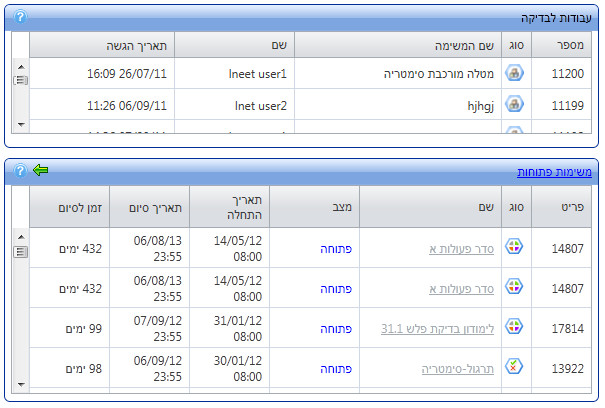Click type icon in row 13922
605x408 pixels.
click(x=514, y=367)
